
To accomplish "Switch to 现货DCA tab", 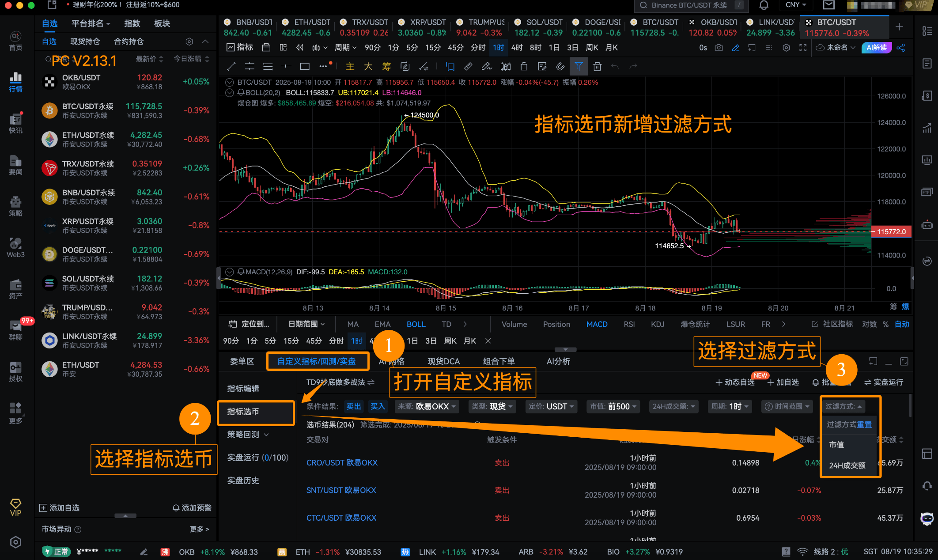I will pyautogui.click(x=443, y=361).
